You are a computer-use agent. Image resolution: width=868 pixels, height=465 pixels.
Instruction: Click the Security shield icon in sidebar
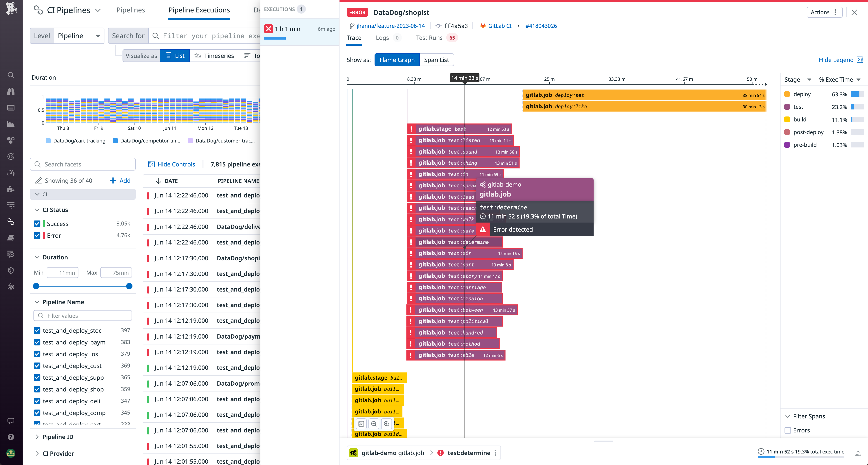pos(11,270)
